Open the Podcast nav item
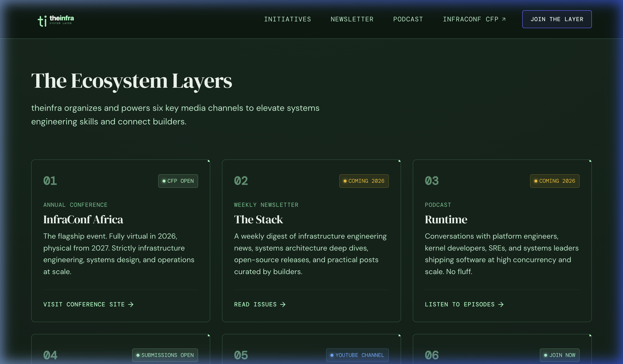This screenshot has width=623, height=364. 408,19
